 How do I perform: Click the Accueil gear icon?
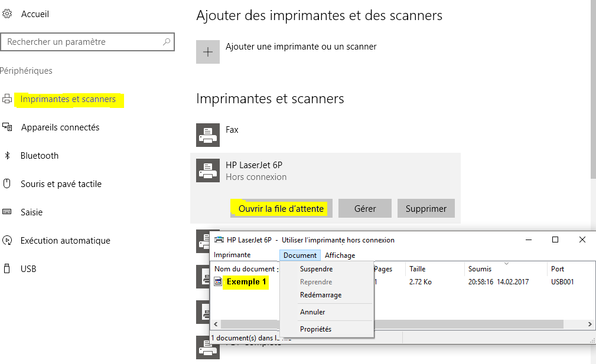[7, 14]
